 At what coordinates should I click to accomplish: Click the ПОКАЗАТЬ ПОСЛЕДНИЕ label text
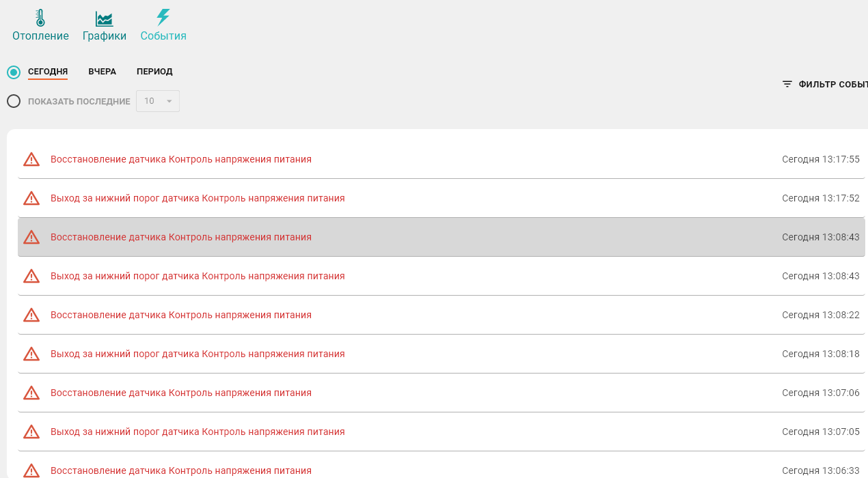pyautogui.click(x=79, y=101)
